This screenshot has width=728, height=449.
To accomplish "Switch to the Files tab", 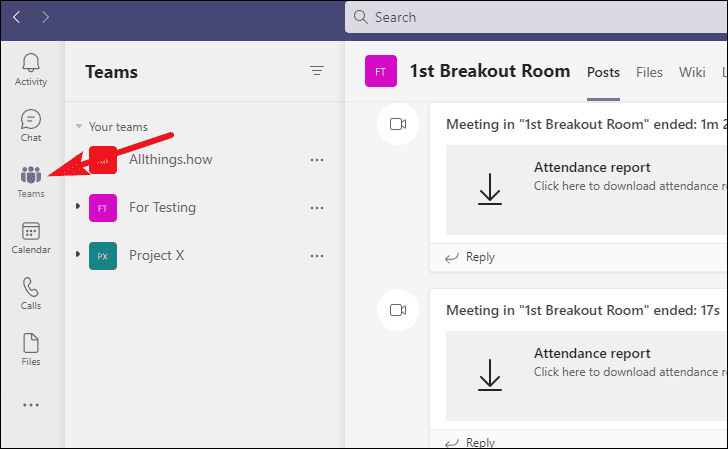I will [649, 72].
